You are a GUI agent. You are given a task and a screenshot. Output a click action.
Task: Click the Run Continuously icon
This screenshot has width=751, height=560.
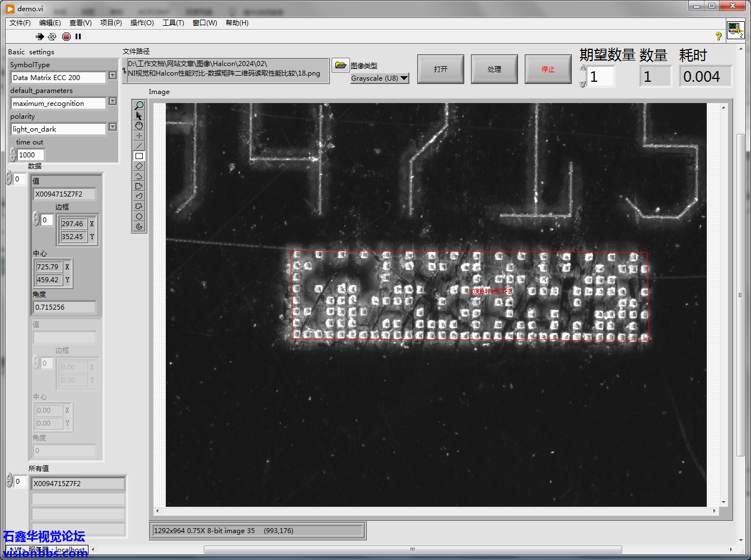point(52,36)
